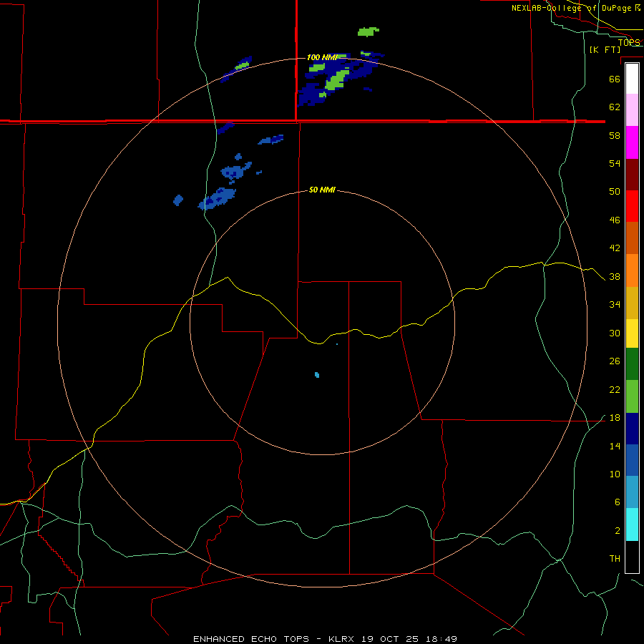Click the yellow legend swatch
Image resolution: width=644 pixels, height=644 pixels.
(x=632, y=333)
